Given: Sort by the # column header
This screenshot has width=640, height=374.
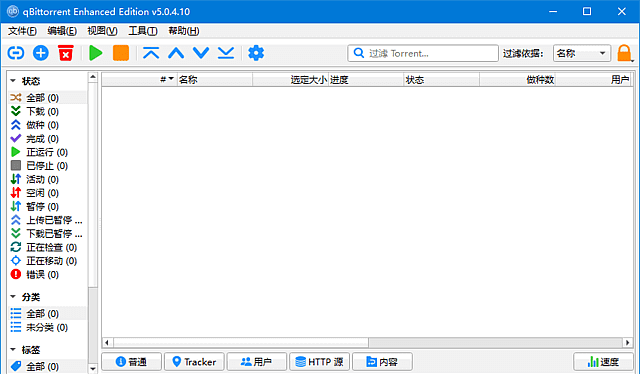Looking at the screenshot, I should (139, 80).
